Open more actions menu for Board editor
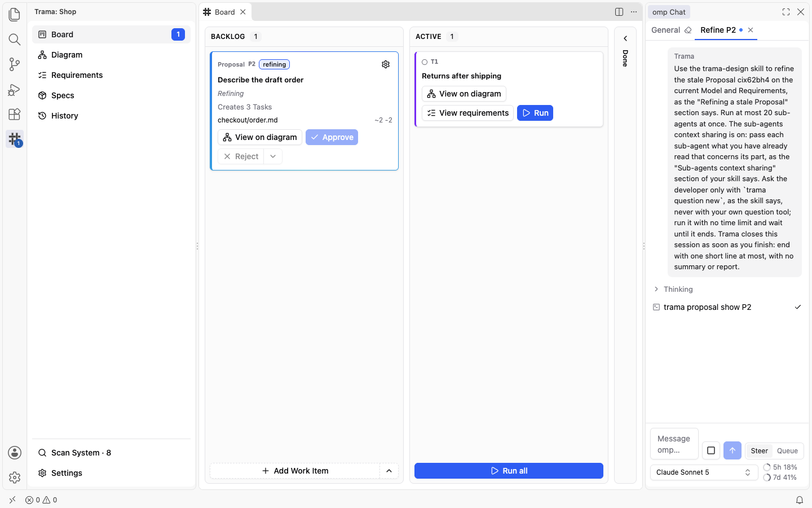This screenshot has height=508, width=812. (634, 12)
